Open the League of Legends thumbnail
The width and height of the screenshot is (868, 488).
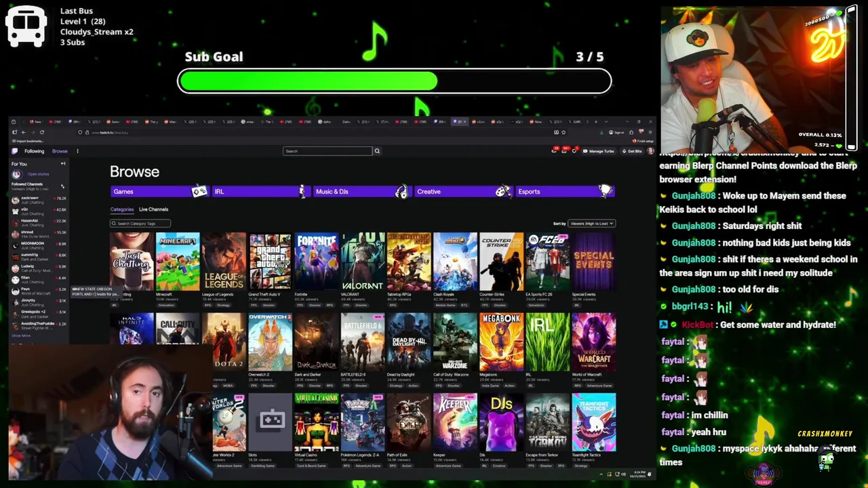pos(224,262)
